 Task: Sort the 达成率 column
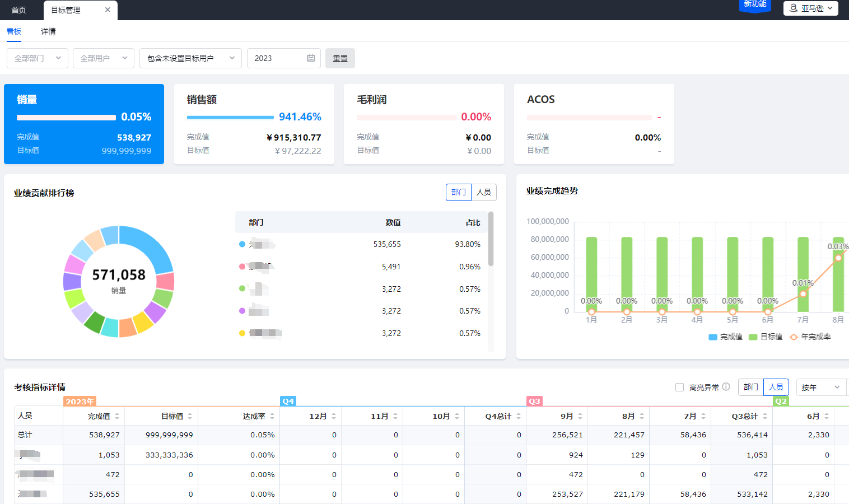tap(272, 416)
